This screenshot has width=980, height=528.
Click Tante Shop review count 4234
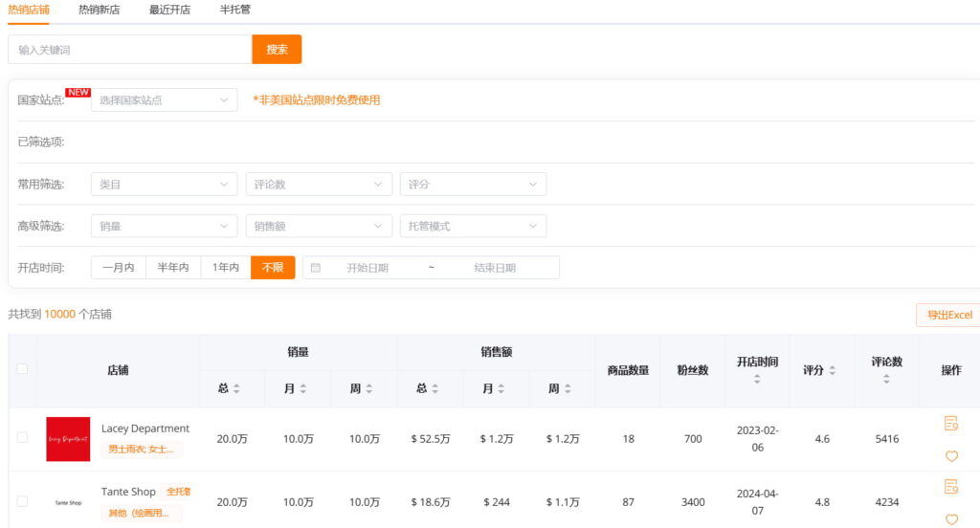(x=887, y=502)
